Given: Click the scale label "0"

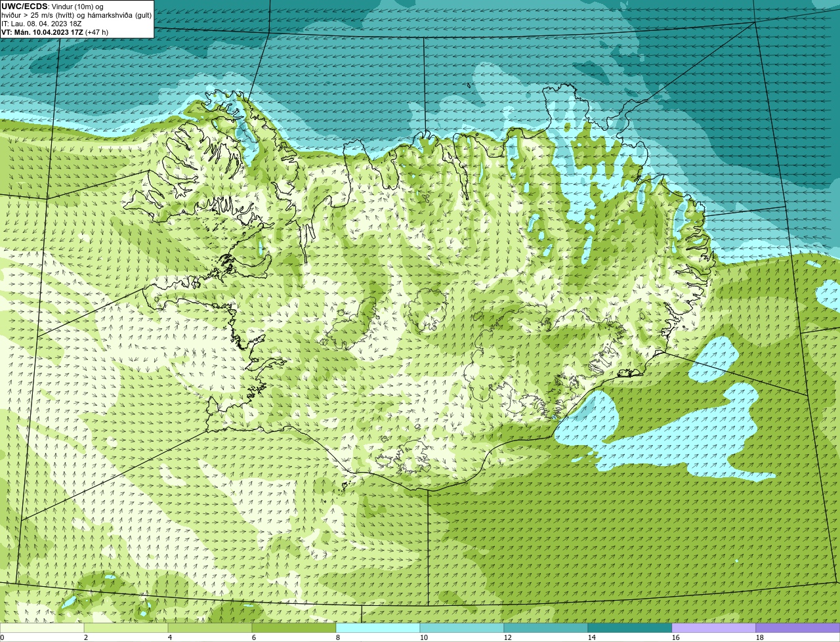Looking at the screenshot, I should click(x=2, y=637).
